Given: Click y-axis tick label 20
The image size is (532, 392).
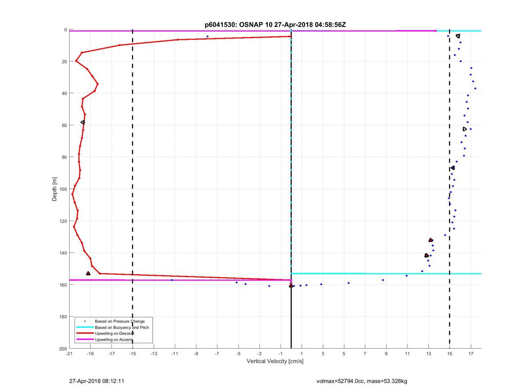Looking at the screenshot, I should pyautogui.click(x=64, y=62).
